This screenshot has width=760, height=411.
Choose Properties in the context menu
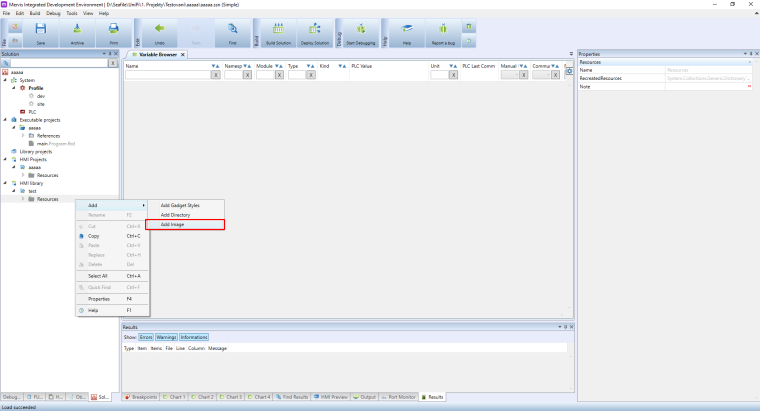99,298
